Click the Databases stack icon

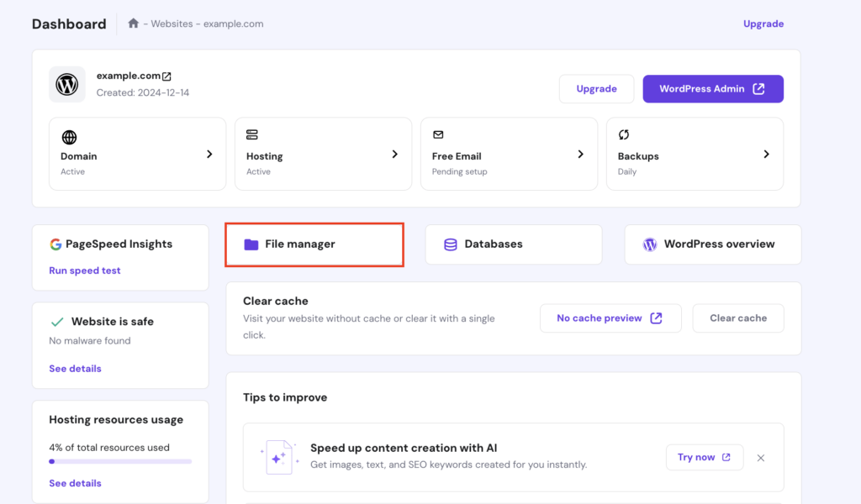[450, 244]
